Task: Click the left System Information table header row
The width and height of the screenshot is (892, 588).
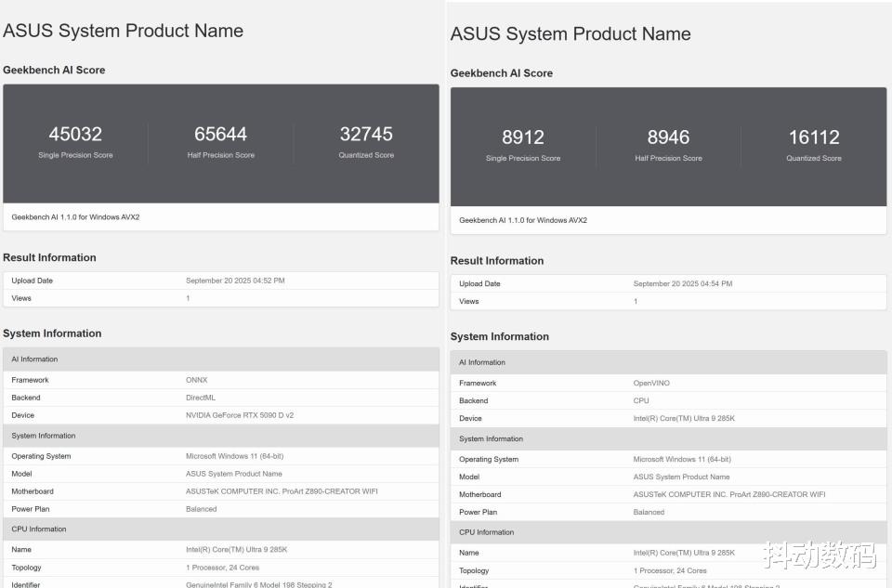Action: click(44, 436)
